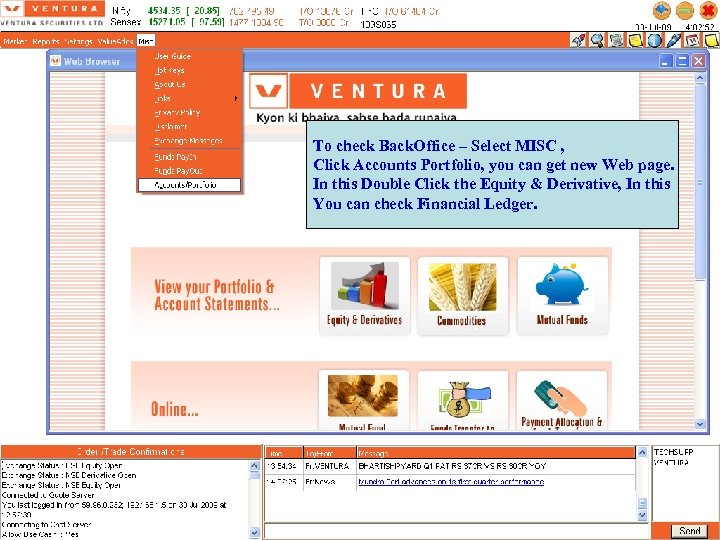720x540 pixels.
Task: Open the online Mutual Fund coins tile
Action: [363, 400]
